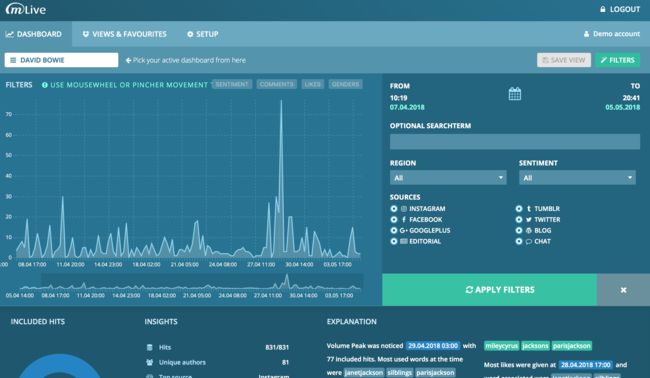Image resolution: width=650 pixels, height=378 pixels.
Task: Click the Tumblr source icon
Action: pos(529,209)
